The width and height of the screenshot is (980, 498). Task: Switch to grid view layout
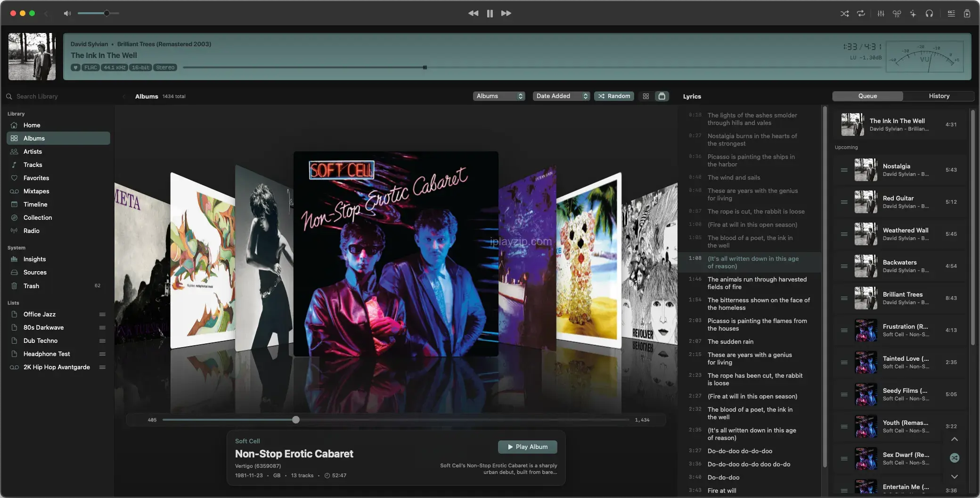click(646, 96)
